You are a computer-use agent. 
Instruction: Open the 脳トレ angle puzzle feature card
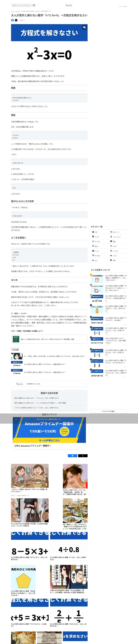[49, 339]
